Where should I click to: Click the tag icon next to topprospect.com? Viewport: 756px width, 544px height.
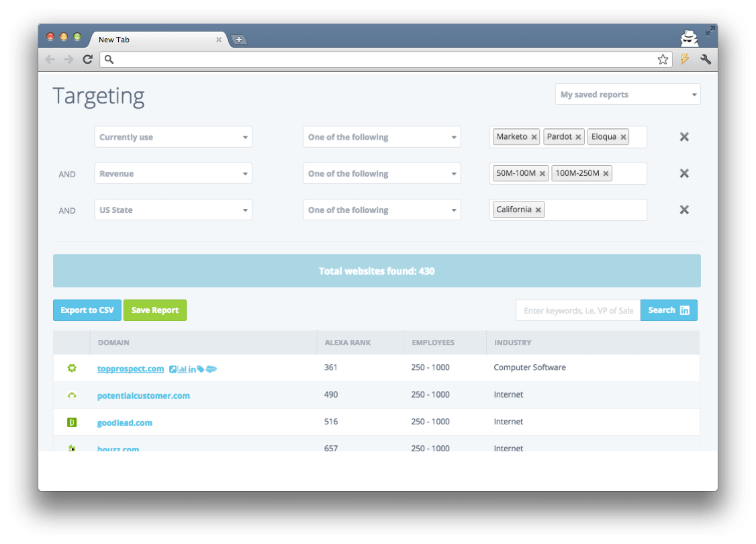coord(201,369)
